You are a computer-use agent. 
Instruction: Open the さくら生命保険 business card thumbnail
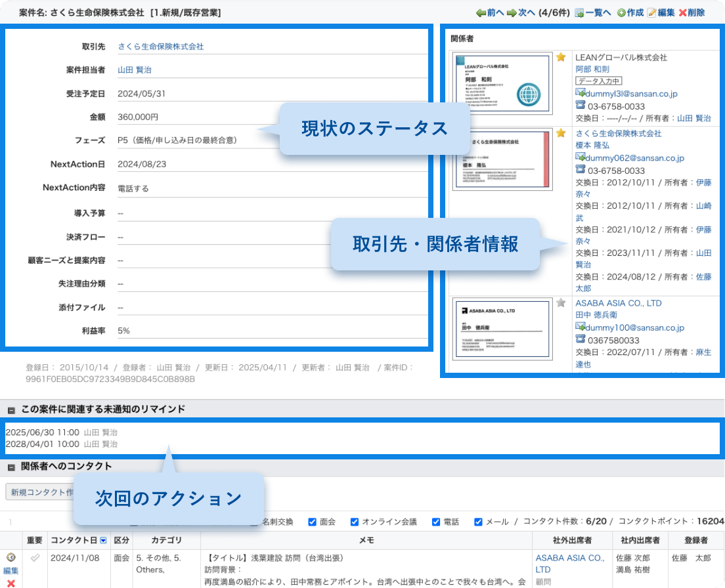tap(502, 159)
